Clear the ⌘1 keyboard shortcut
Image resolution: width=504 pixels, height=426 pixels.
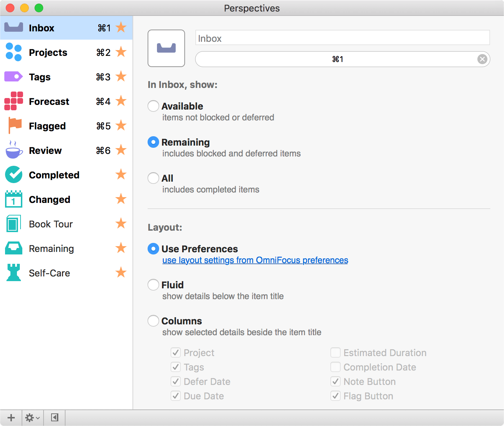pos(482,59)
